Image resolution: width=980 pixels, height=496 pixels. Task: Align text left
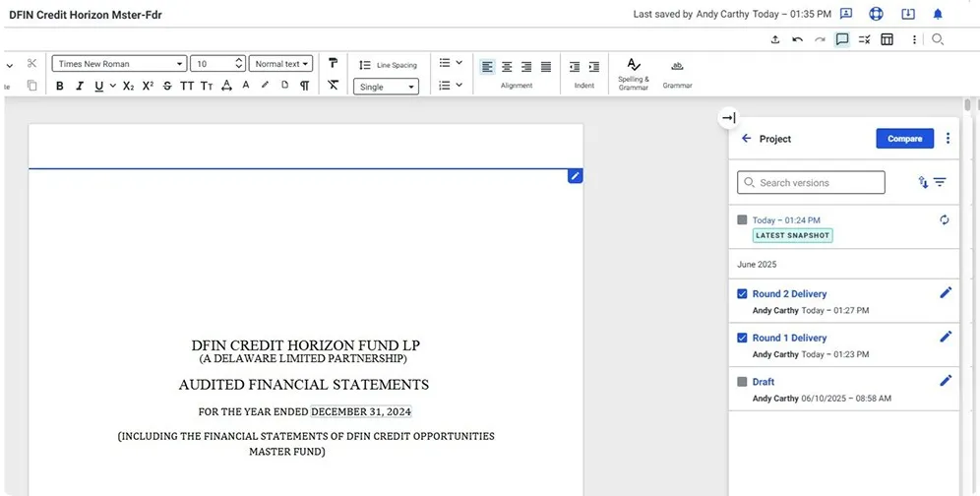coord(487,67)
